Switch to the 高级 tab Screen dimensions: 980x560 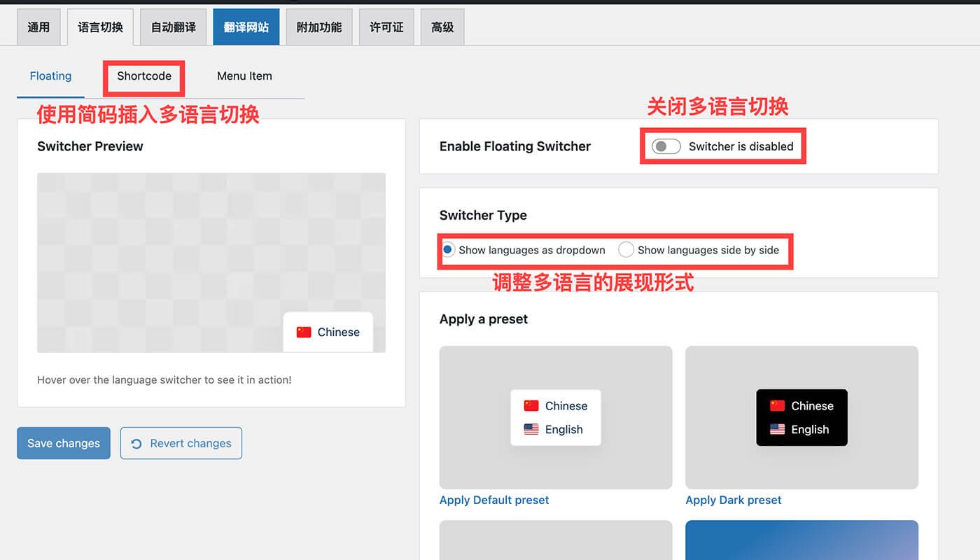click(442, 27)
